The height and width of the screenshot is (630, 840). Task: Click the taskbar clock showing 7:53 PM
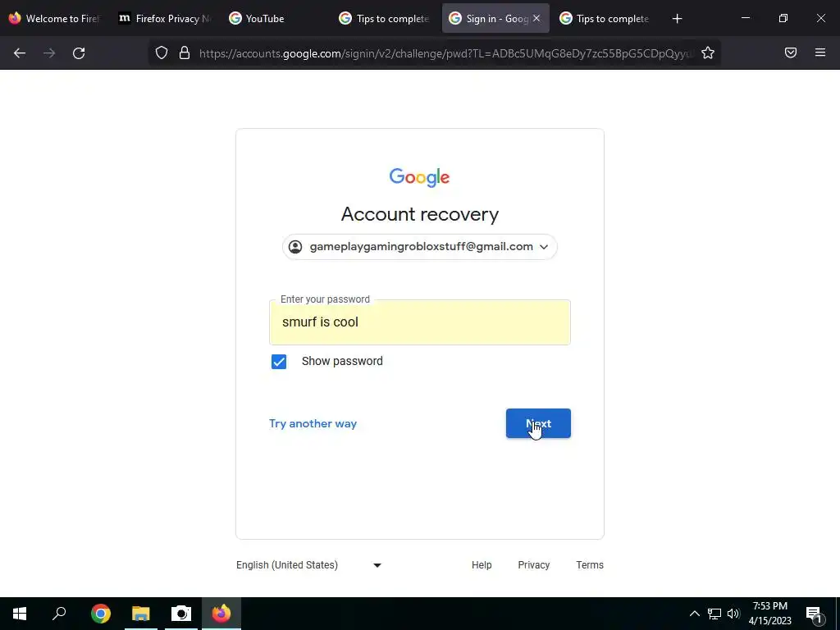769,614
